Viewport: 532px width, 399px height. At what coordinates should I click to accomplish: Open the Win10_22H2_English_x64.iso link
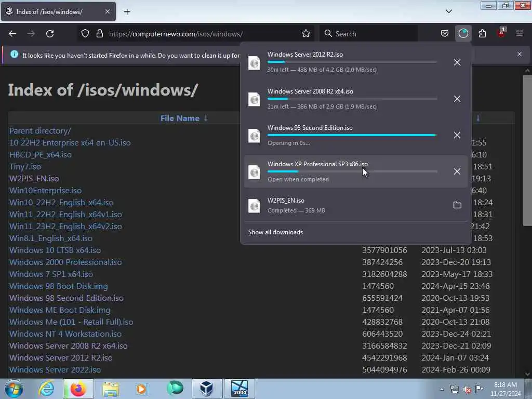[61, 203]
